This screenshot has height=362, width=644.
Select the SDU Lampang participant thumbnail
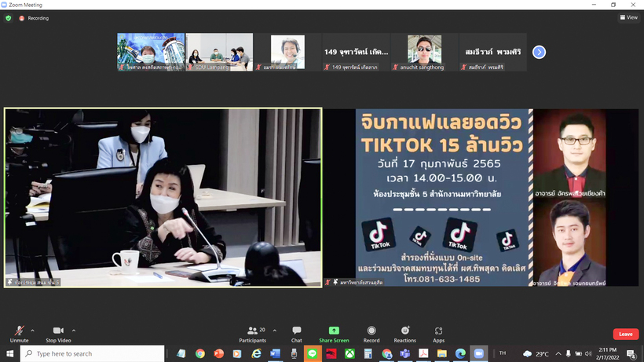(x=219, y=52)
